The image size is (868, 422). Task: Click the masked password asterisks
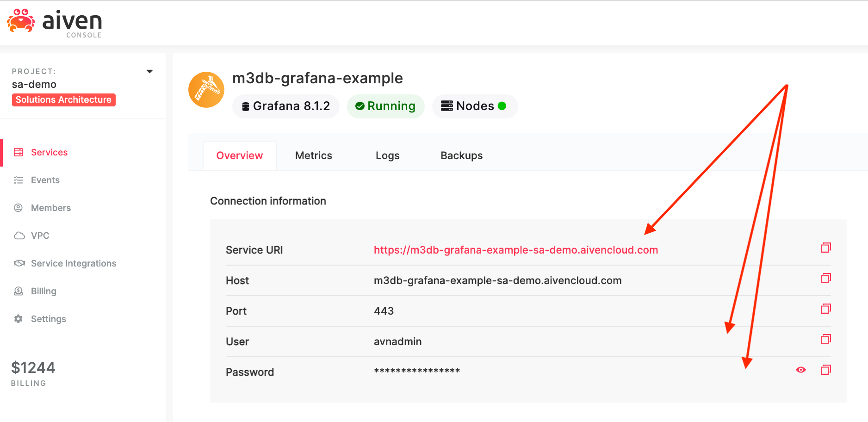click(x=417, y=371)
